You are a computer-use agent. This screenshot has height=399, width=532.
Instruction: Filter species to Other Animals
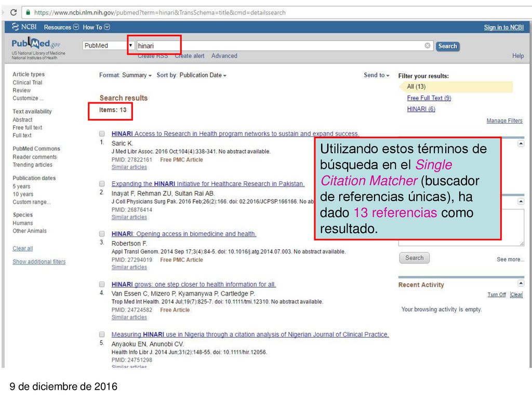(x=30, y=231)
